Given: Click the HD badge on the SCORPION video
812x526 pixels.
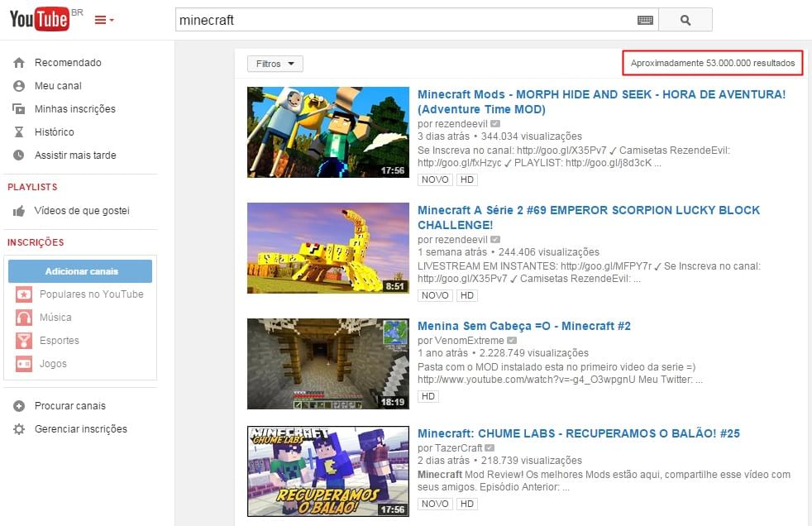Looking at the screenshot, I should (x=466, y=295).
